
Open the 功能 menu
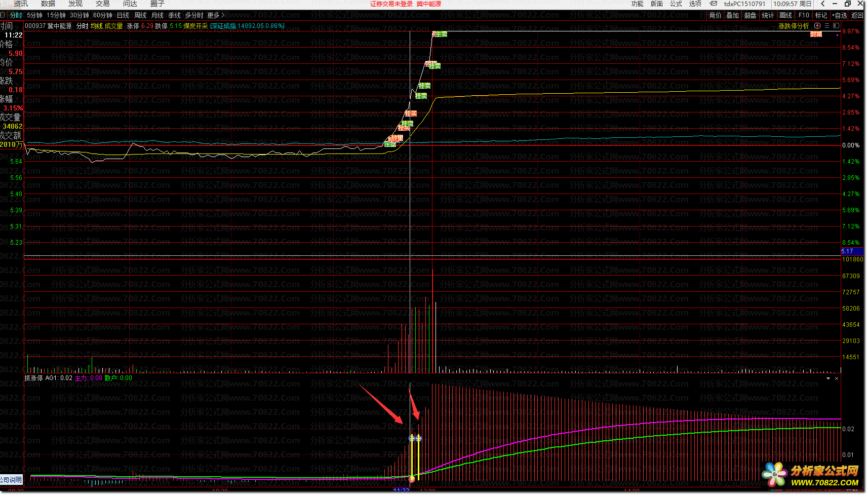tap(638, 4)
